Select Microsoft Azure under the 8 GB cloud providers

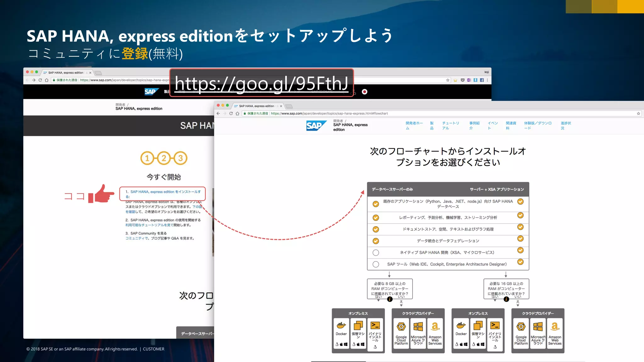[x=418, y=334]
